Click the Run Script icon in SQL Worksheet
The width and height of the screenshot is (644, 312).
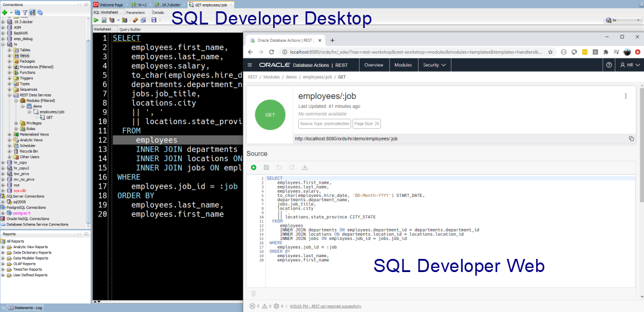point(104,20)
